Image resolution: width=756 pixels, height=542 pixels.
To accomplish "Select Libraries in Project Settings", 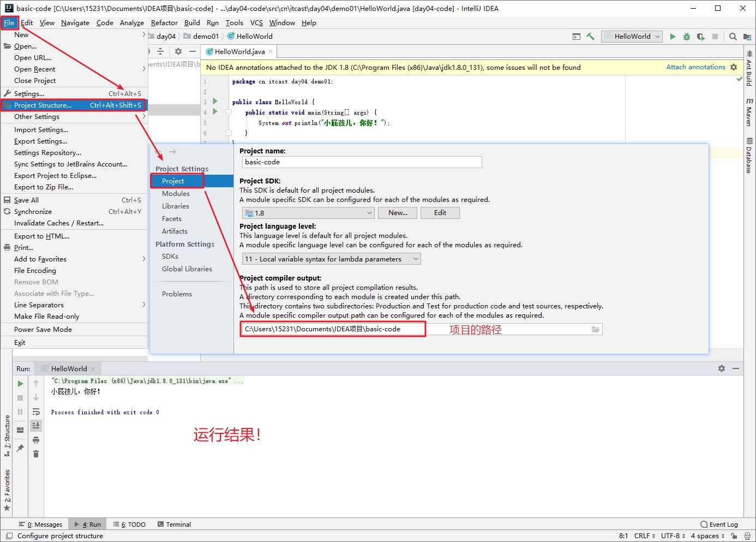I will tap(176, 206).
